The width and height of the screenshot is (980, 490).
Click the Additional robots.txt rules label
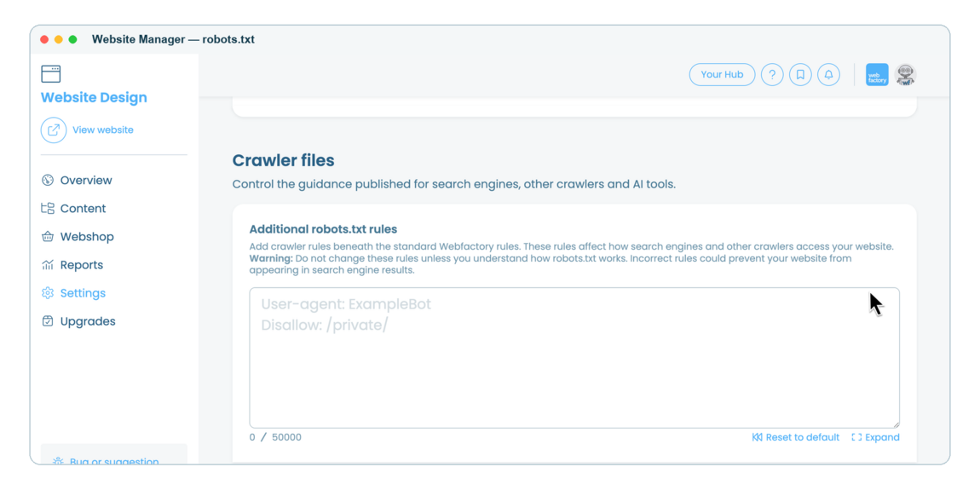pyautogui.click(x=323, y=229)
